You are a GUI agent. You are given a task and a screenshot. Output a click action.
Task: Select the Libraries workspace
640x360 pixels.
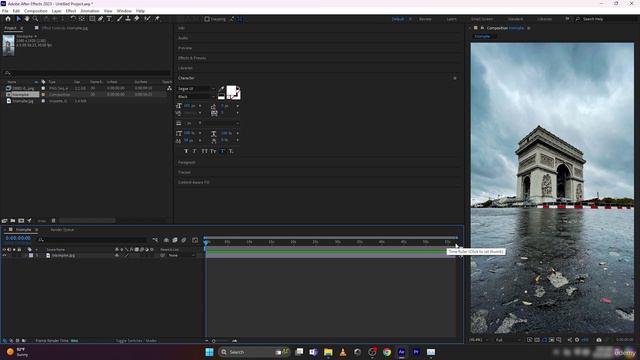[544, 19]
